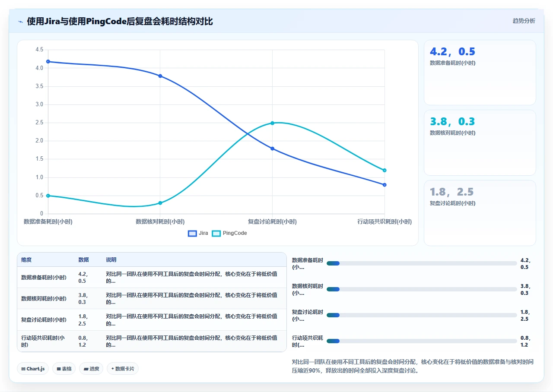Toggle the PingCode legend item
This screenshot has width=553, height=392.
click(x=229, y=233)
